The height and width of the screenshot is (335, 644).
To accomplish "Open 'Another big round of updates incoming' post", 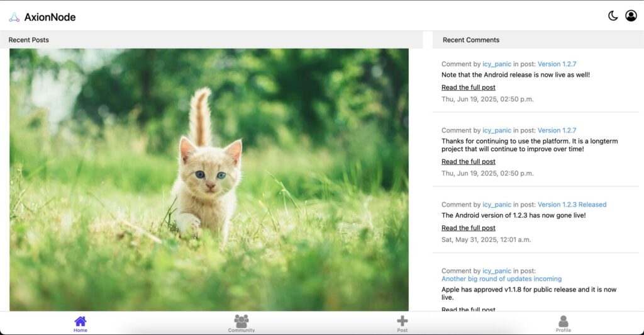I will [x=501, y=279].
